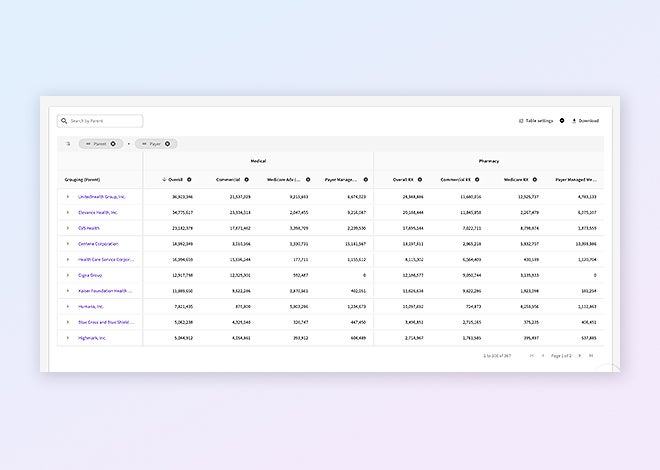Remove the Payer grouping chip
The width and height of the screenshot is (660, 470).
[168, 144]
